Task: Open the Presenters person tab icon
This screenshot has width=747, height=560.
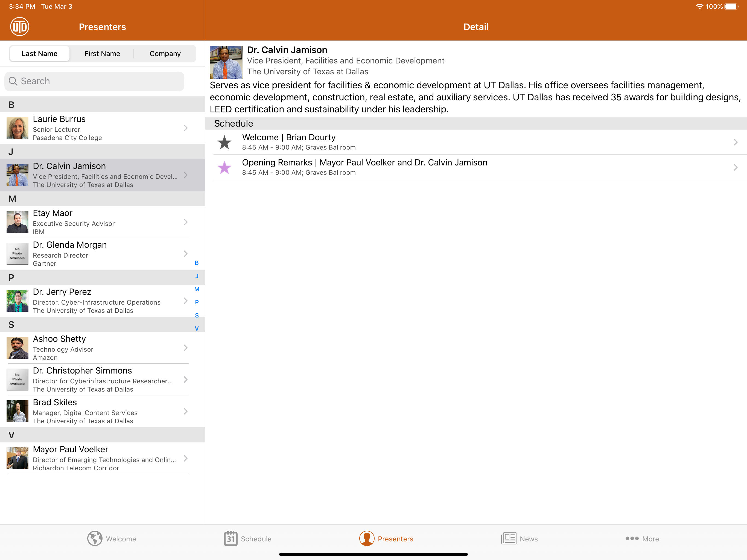Action: click(367, 538)
